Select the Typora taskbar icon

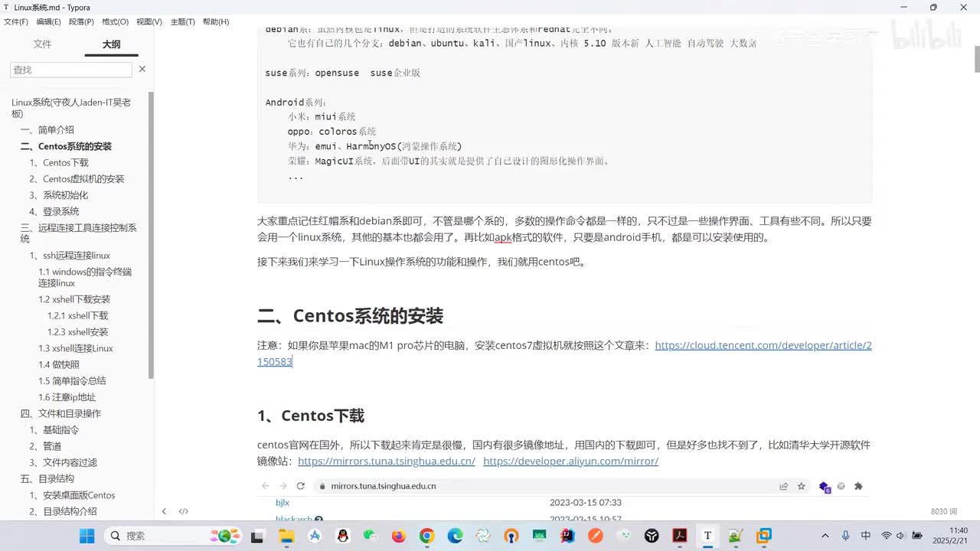pyautogui.click(x=707, y=536)
